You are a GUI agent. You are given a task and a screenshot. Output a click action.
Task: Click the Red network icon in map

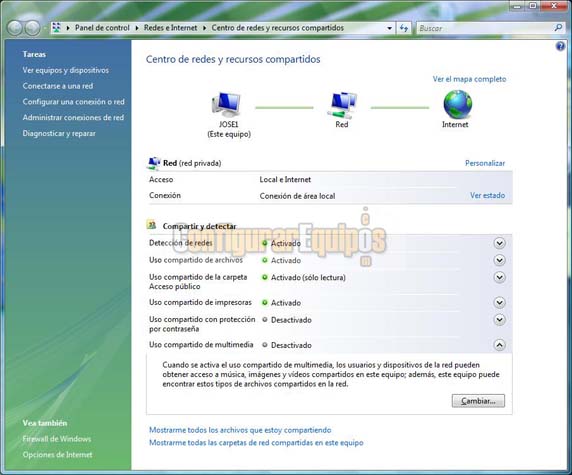point(342,105)
